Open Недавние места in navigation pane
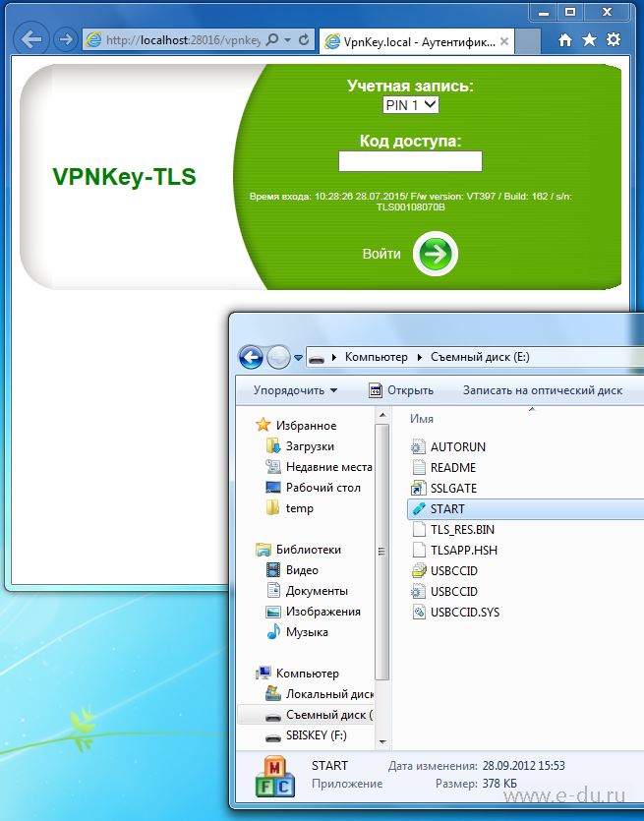 (328, 467)
